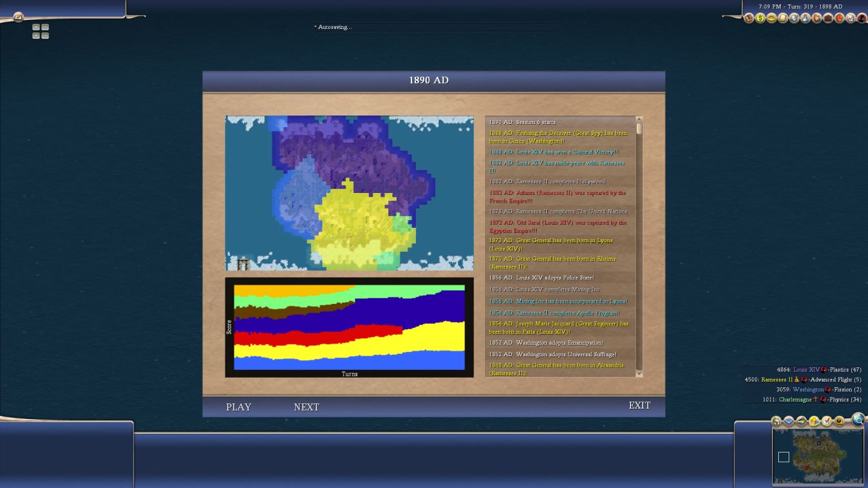
Task: Click attitude icon next to Washington
Action: click(828, 390)
